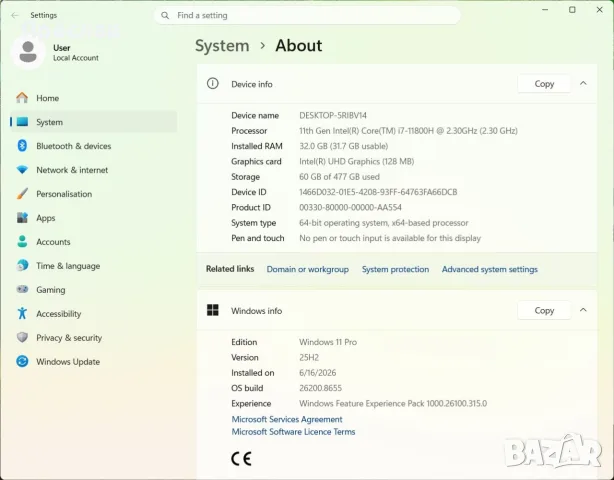Open Windows Update page

tap(94, 362)
